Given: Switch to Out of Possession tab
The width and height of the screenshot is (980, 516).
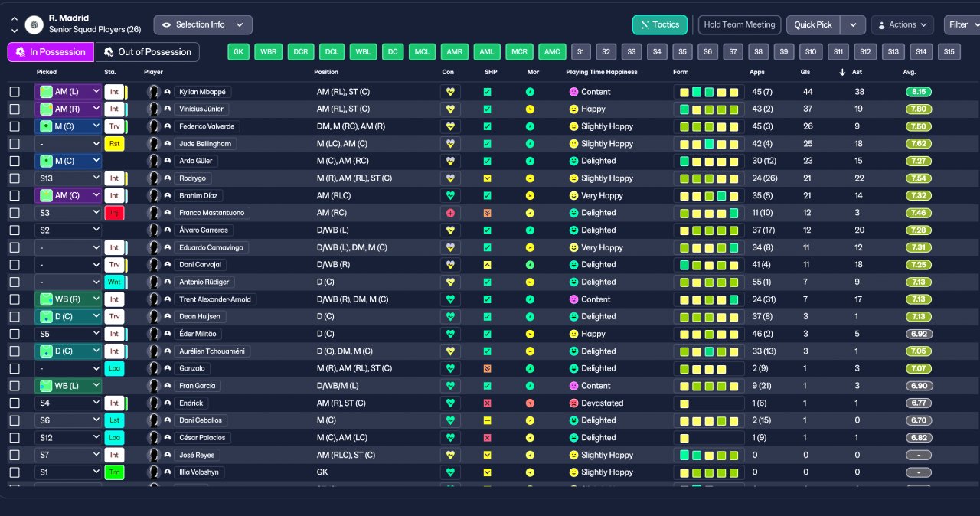Looking at the screenshot, I should click(147, 52).
